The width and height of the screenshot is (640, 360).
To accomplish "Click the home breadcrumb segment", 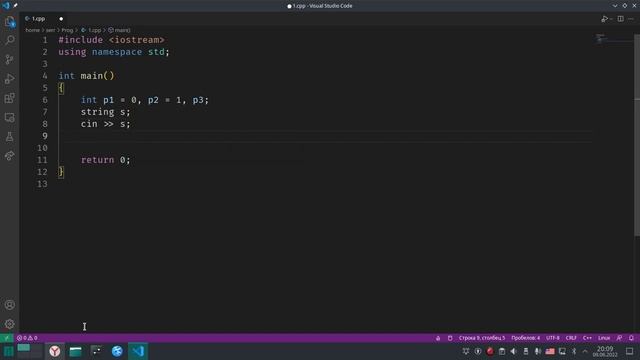I will coord(32,30).
